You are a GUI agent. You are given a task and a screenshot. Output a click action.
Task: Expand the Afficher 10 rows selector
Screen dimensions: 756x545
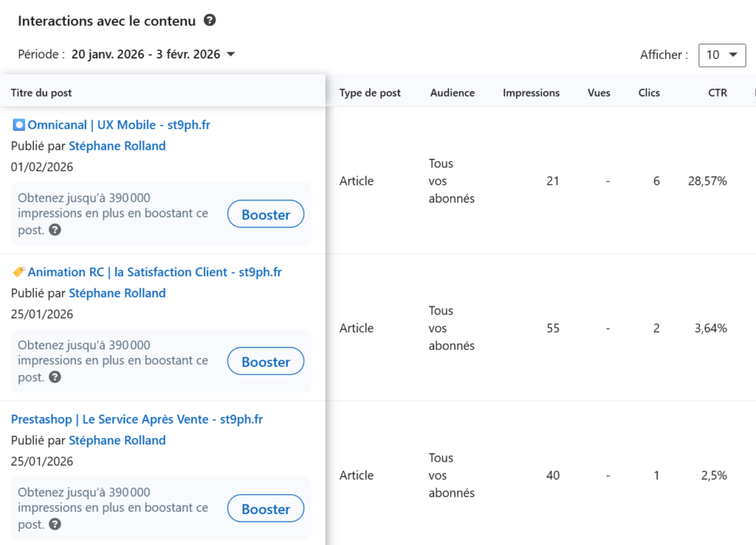[x=722, y=55]
